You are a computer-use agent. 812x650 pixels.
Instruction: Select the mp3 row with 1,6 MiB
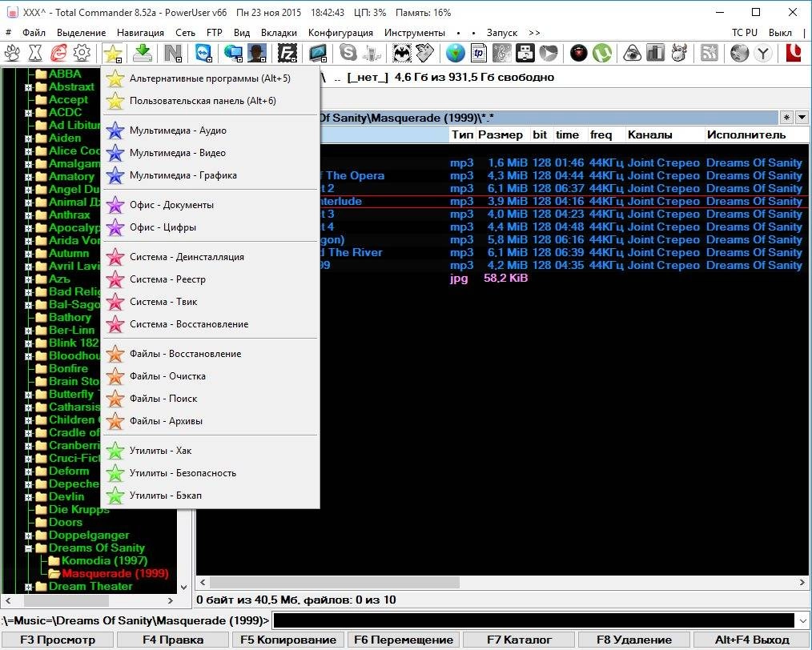coord(502,163)
